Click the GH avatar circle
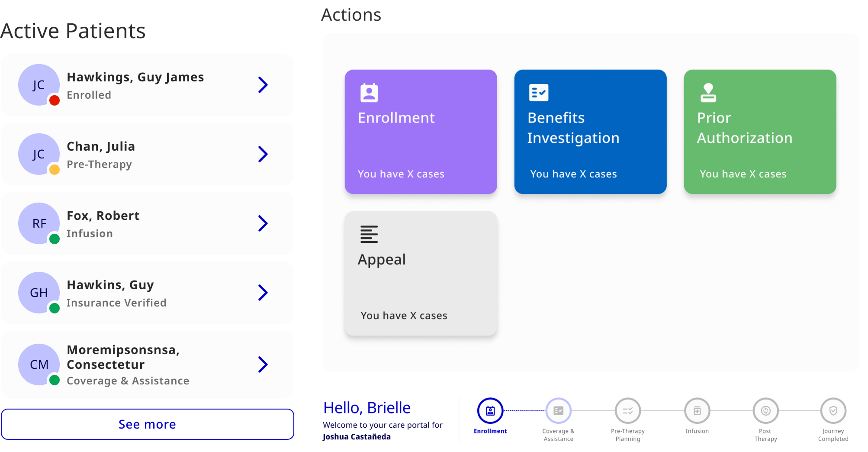The width and height of the screenshot is (868, 452). [x=39, y=293]
